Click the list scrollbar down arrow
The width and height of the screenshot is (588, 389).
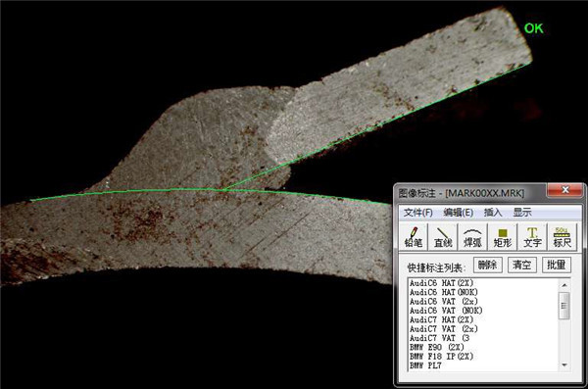tap(564, 365)
